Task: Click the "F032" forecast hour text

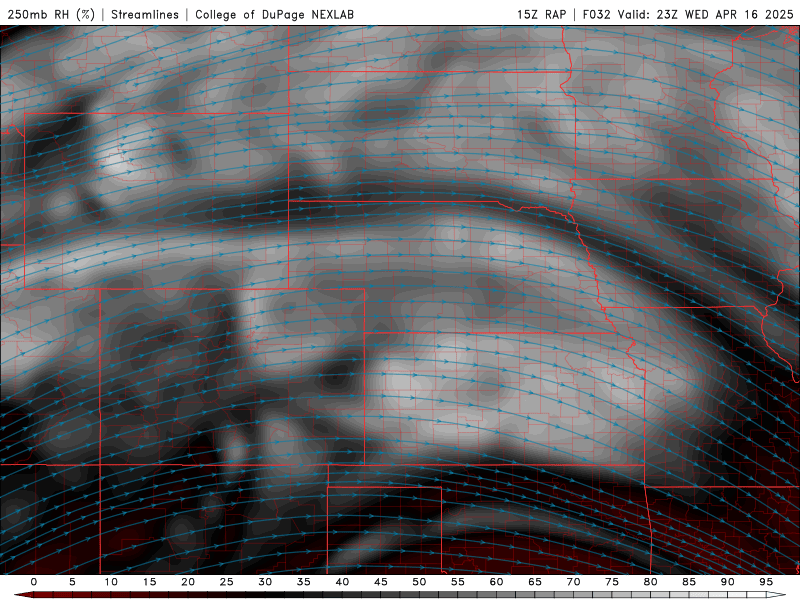Action: (596, 15)
